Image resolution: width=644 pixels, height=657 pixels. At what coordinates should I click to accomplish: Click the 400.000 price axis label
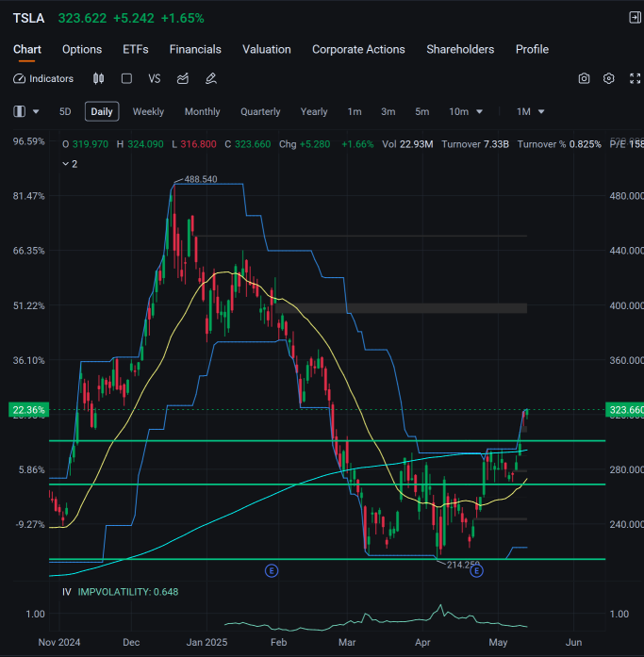tap(626, 305)
